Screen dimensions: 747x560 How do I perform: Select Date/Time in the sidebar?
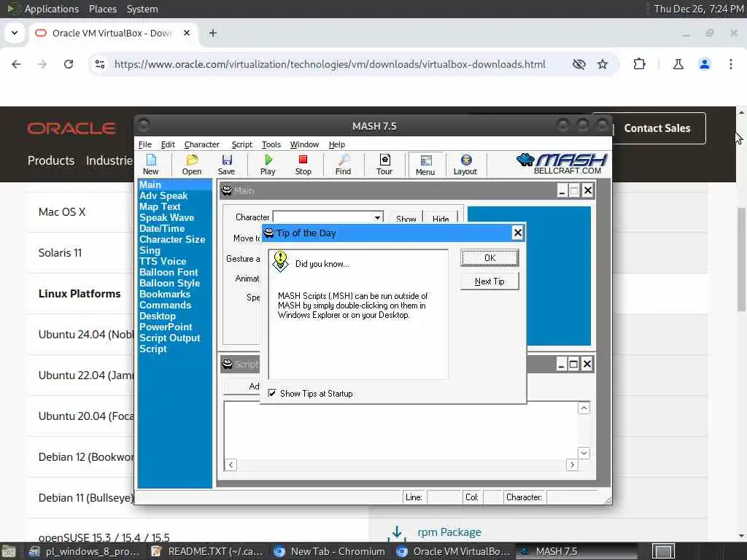(x=162, y=228)
